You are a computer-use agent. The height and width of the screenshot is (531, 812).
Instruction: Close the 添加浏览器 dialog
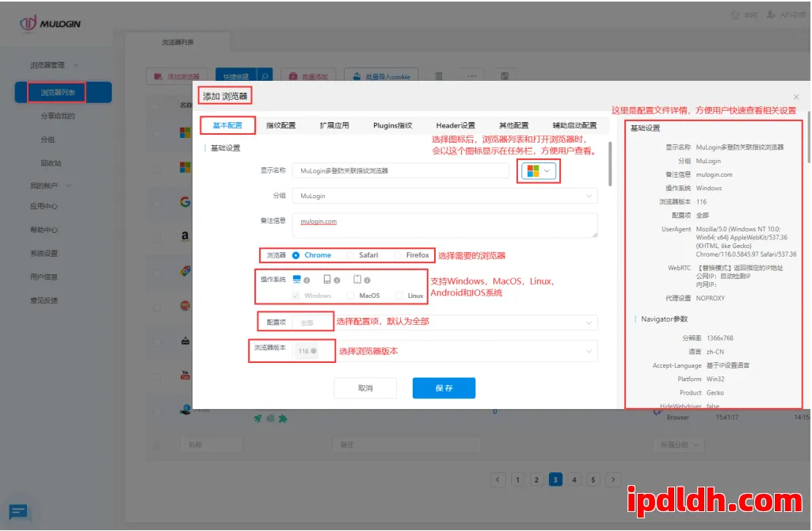[796, 97]
